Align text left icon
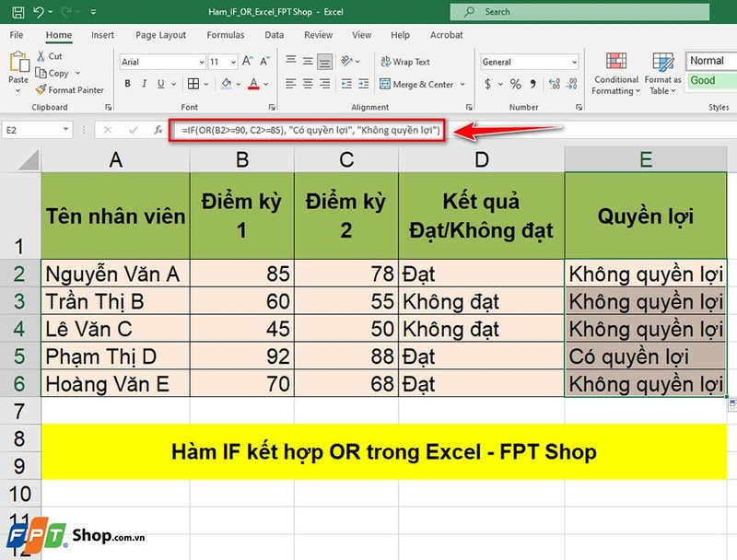 [291, 84]
